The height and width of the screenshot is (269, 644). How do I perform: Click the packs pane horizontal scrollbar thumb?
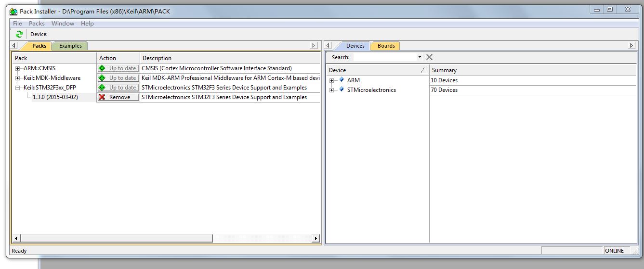pos(116,238)
